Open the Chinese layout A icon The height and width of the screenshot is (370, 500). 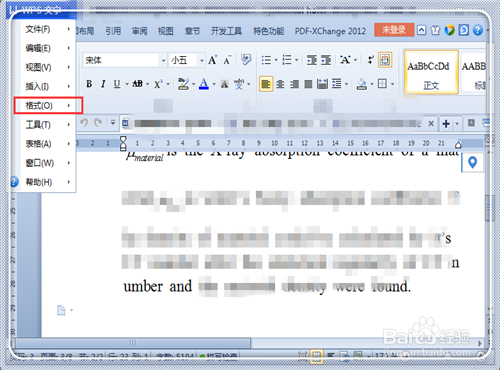point(345,60)
